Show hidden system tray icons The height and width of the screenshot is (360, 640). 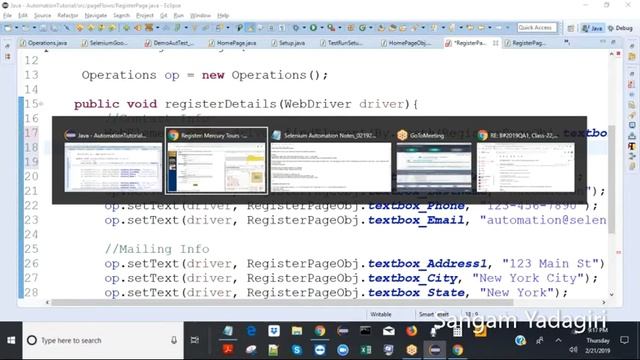[x=558, y=340]
